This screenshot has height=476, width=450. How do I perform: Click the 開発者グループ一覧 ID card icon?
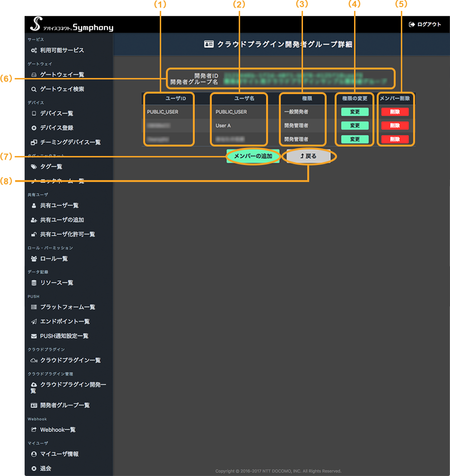tap(34, 405)
